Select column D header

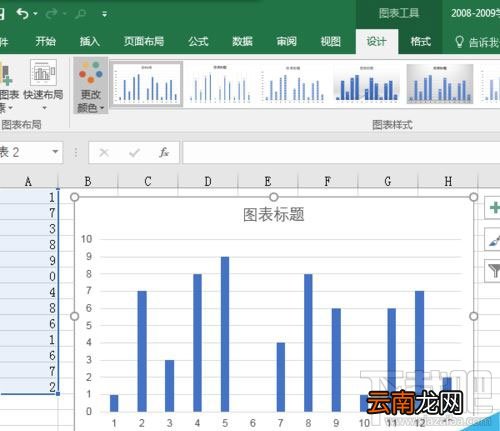[x=208, y=182]
